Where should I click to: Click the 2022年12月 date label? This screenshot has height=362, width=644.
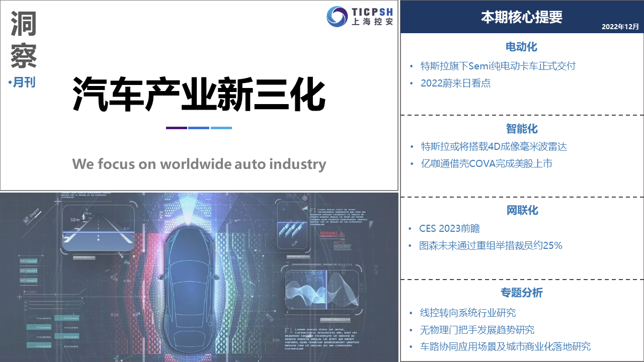click(x=620, y=27)
